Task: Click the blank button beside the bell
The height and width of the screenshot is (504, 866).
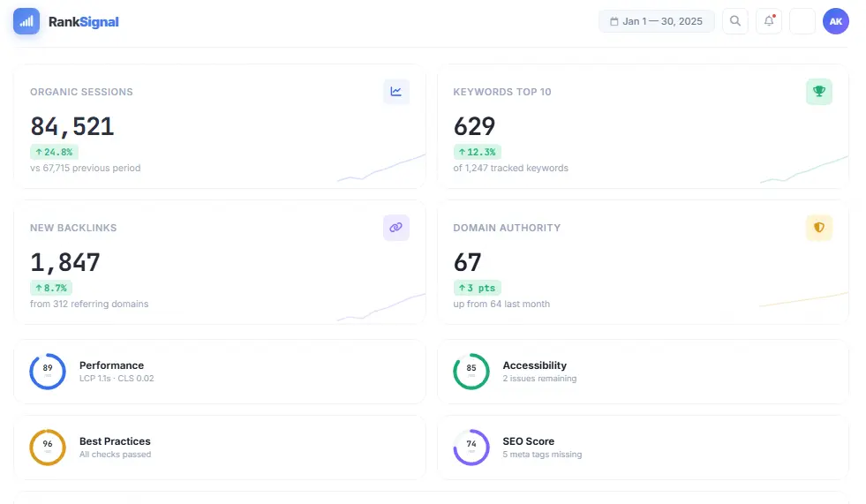Action: [802, 21]
